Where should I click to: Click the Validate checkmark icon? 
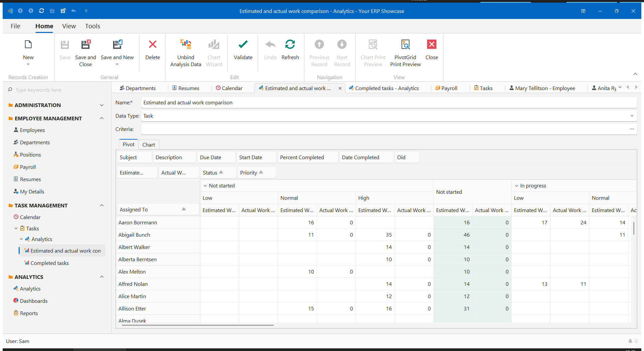coord(243,45)
